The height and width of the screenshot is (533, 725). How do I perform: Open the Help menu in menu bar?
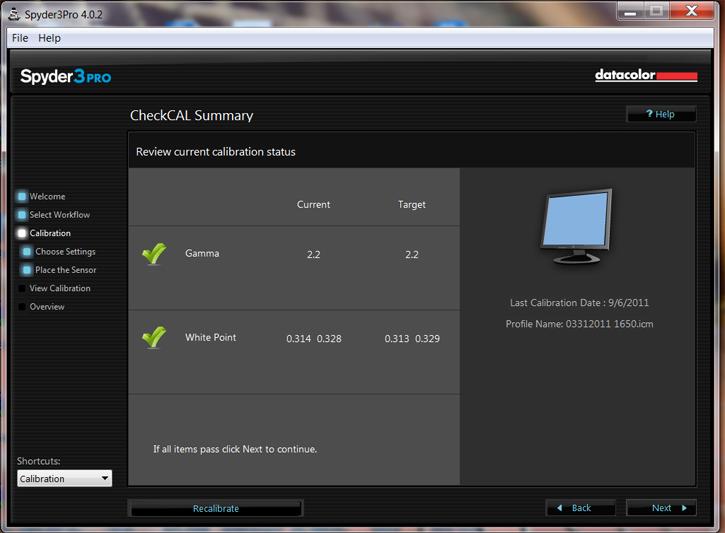click(x=49, y=38)
